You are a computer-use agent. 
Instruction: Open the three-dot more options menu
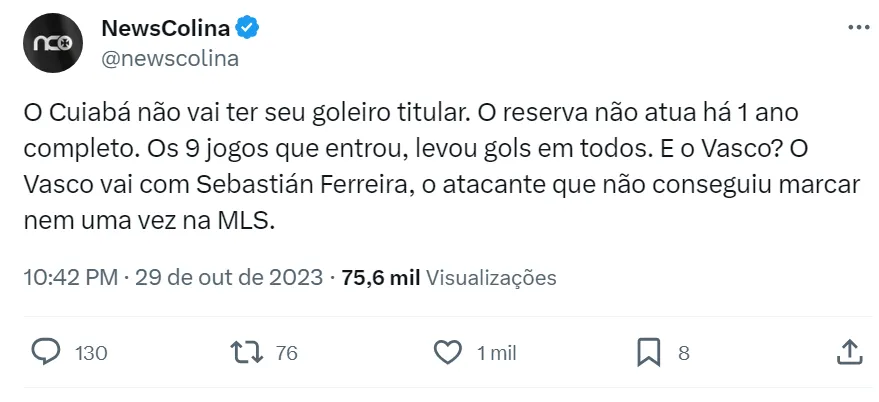pyautogui.click(x=857, y=28)
